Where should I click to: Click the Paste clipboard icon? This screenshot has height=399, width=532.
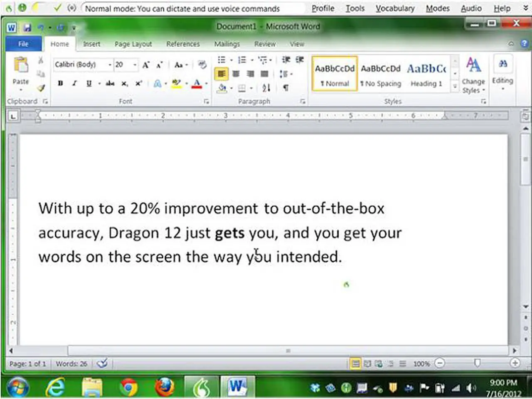click(x=21, y=65)
